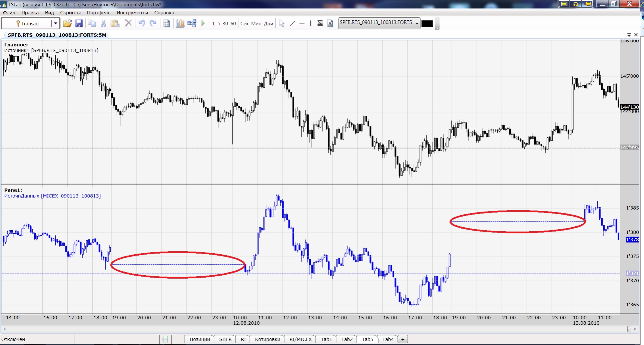The image size is (644, 345).
Task: Switch to the RI/MICEX tab
Action: point(300,339)
